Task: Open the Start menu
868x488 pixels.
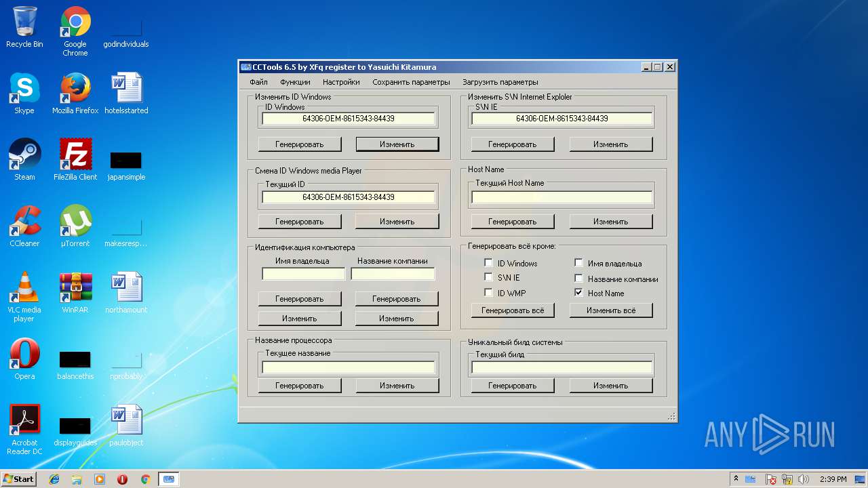Action: pyautogui.click(x=19, y=479)
